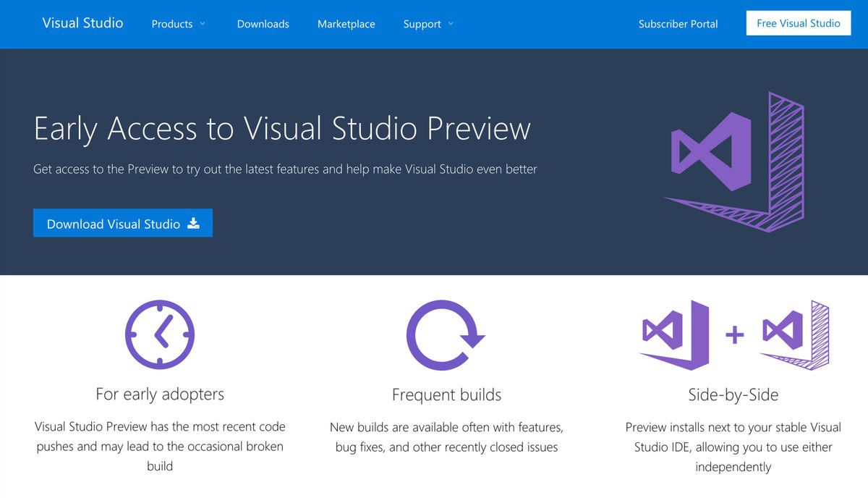Click the Frequent builds heading
Screen dimensions: 868x498
click(x=446, y=395)
